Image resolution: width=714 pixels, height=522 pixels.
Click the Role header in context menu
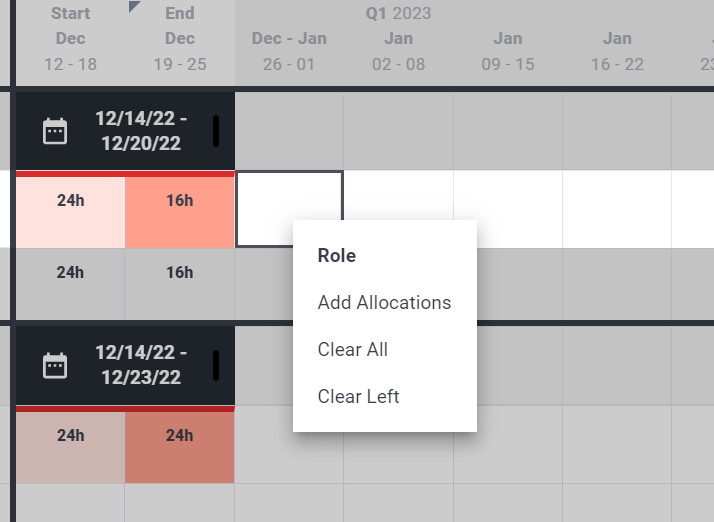click(337, 256)
